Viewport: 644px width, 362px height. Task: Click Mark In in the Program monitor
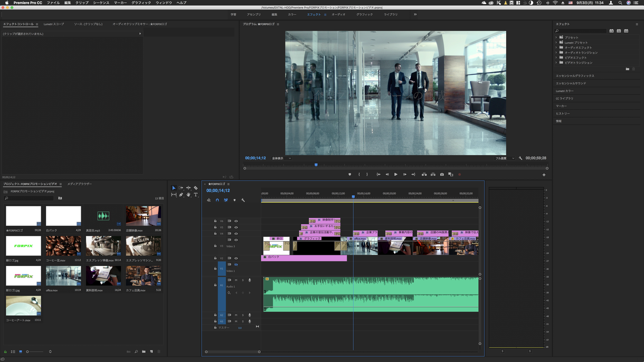coord(359,175)
